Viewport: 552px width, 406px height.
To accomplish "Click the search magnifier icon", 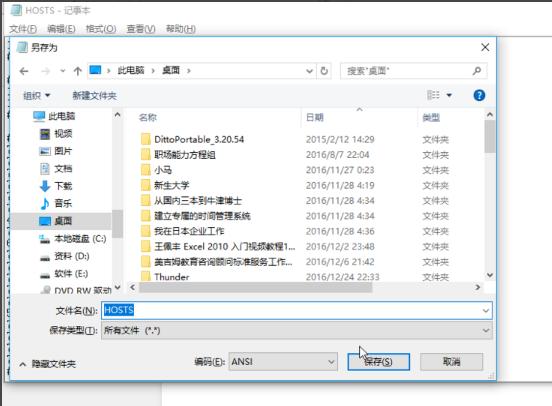I will click(x=477, y=71).
